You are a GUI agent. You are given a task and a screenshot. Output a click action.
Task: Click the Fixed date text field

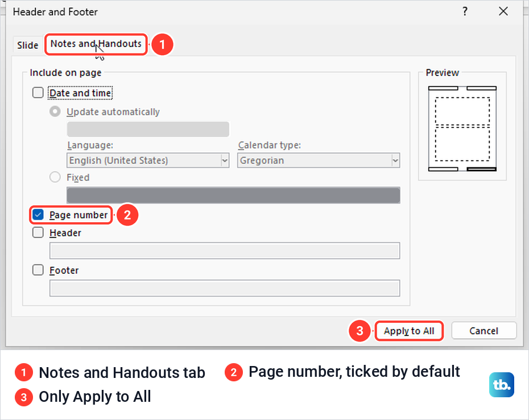233,195
